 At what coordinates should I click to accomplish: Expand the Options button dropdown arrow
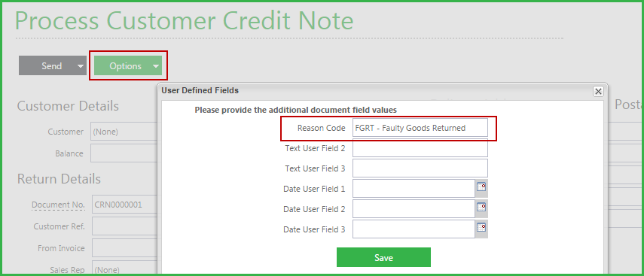[x=156, y=66]
